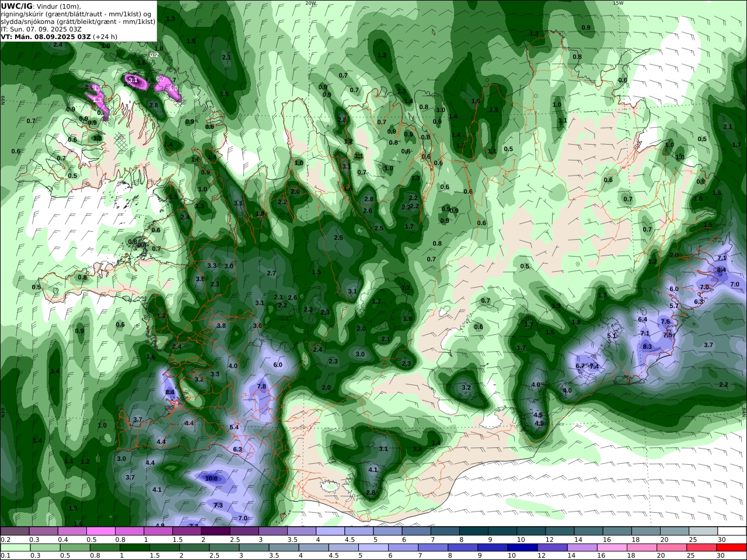Click the Vindur (10m) header text

(58, 6)
